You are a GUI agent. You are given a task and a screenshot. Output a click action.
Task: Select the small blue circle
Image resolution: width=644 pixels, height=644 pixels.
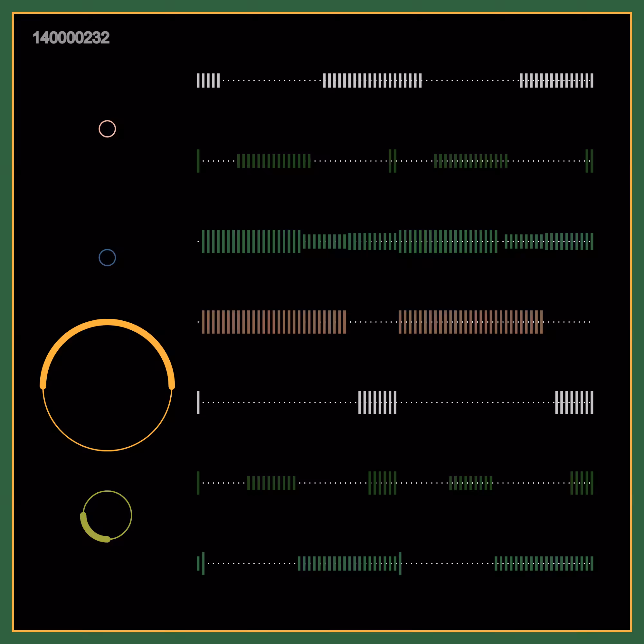coord(107,258)
